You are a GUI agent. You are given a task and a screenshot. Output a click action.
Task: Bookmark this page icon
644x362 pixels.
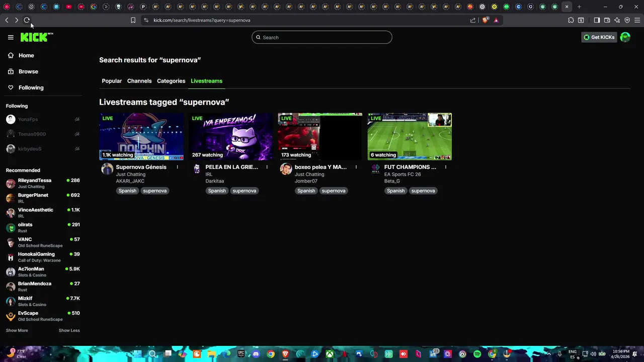click(133, 20)
